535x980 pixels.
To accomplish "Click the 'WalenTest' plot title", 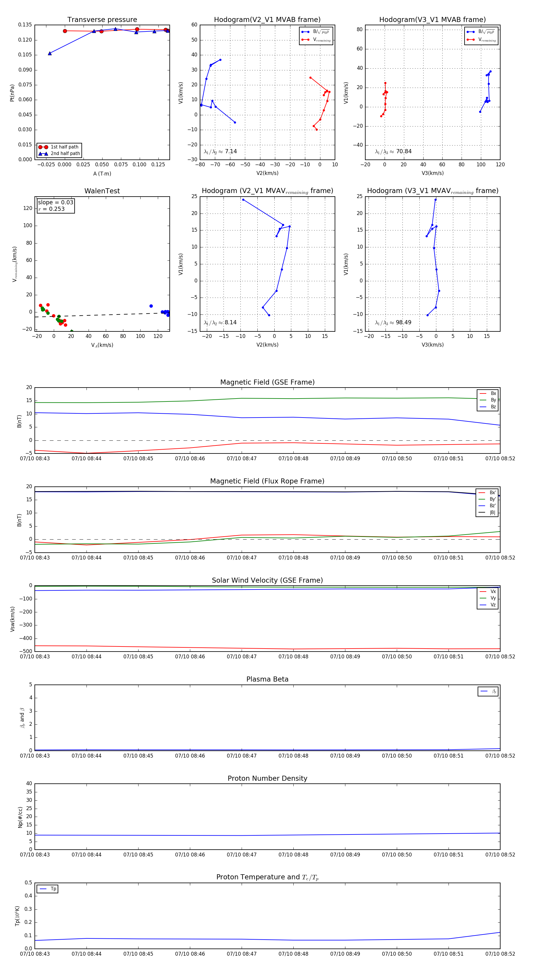I will pyautogui.click(x=102, y=191).
